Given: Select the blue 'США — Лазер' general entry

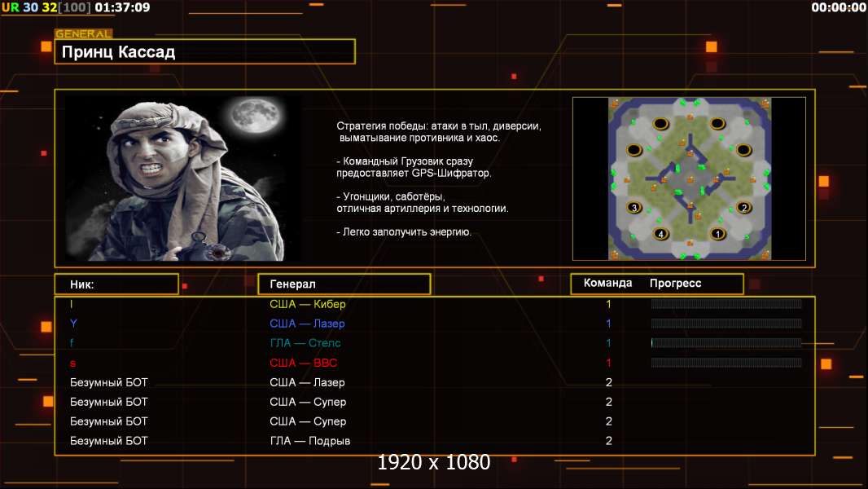Looking at the screenshot, I should click(307, 324).
